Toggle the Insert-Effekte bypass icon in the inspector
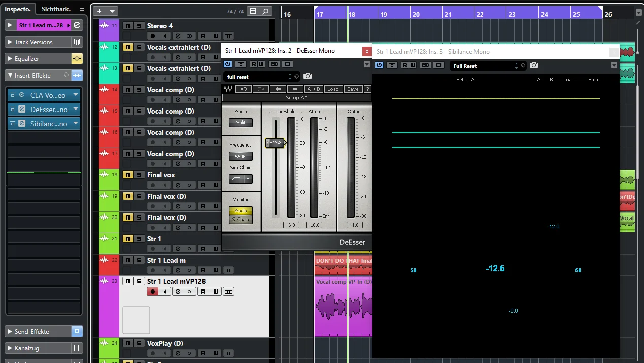The height and width of the screenshot is (363, 644). [x=77, y=76]
